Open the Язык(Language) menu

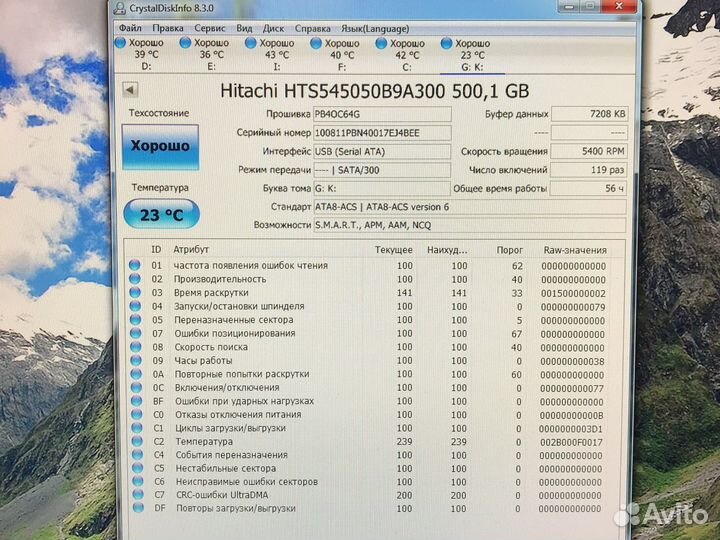pyautogui.click(x=375, y=28)
